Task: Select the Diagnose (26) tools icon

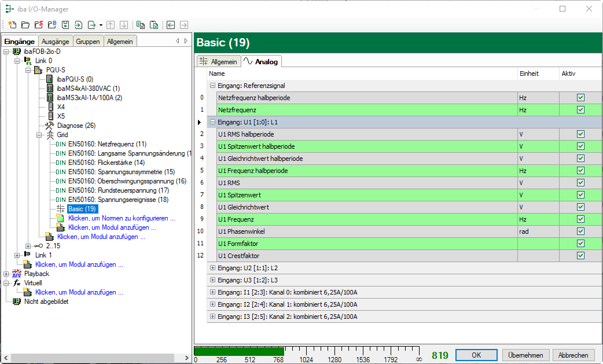Action: [x=50, y=126]
